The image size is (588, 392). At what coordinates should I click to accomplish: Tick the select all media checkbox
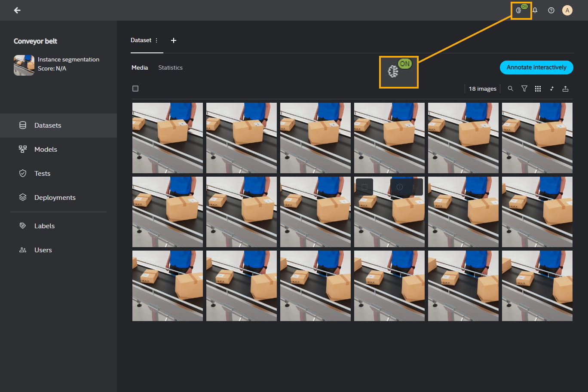(135, 89)
